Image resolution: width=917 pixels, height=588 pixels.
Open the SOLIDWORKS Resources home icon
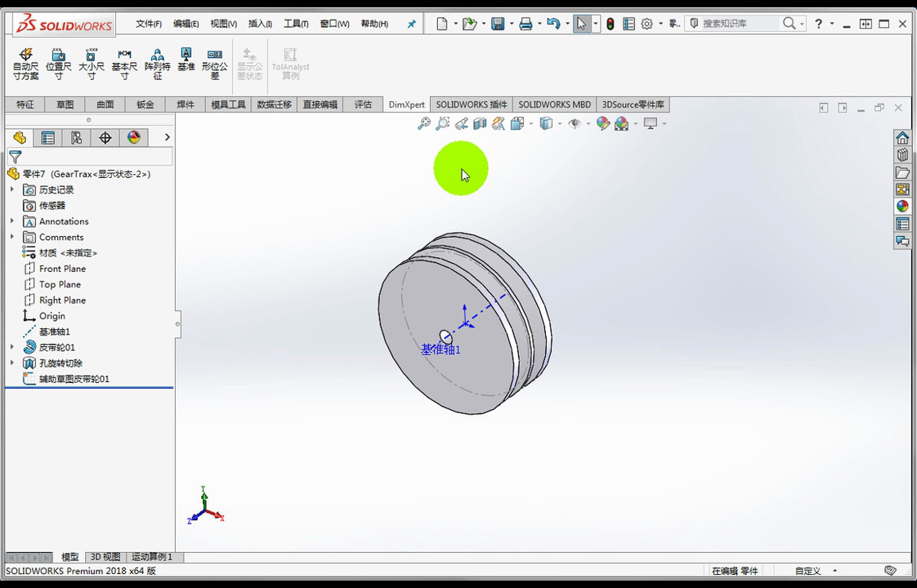tap(902, 137)
